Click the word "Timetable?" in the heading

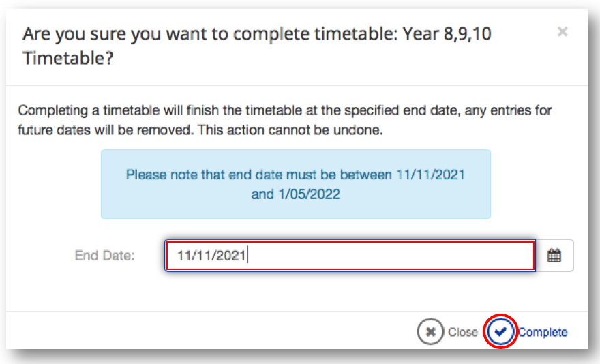[x=68, y=59]
